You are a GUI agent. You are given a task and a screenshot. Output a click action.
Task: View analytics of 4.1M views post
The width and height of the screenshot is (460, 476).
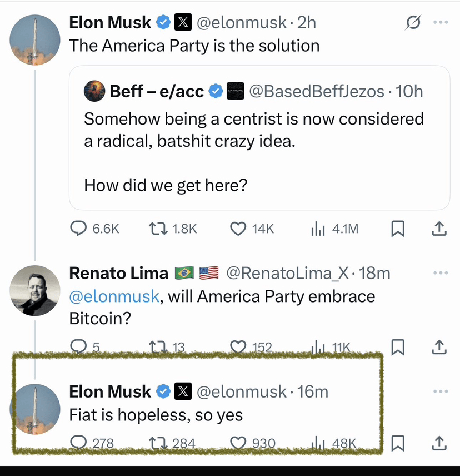318,229
